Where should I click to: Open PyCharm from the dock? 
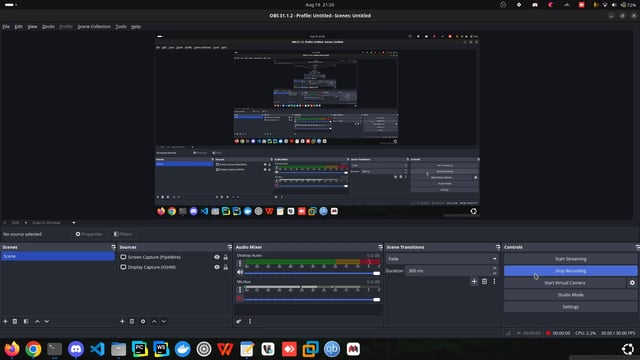pos(140,349)
